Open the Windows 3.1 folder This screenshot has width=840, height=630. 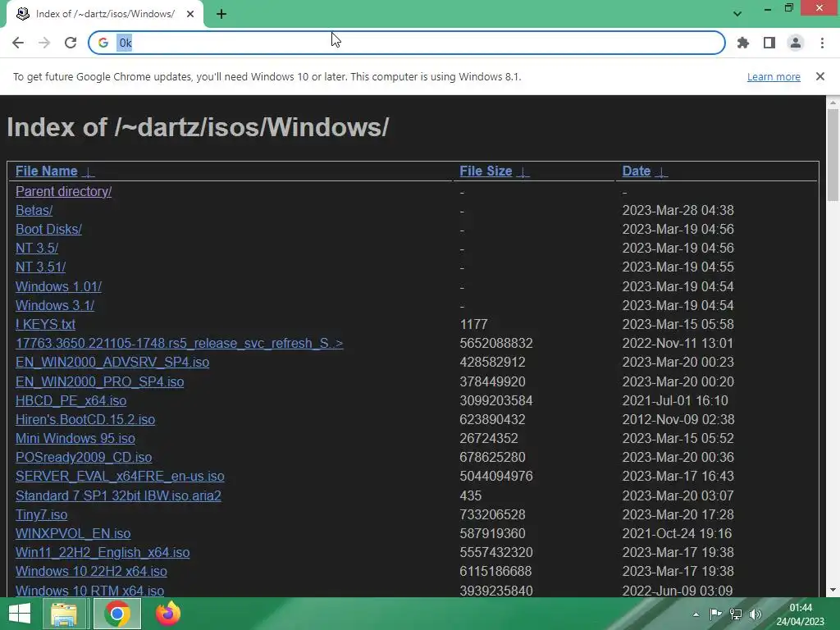point(55,305)
